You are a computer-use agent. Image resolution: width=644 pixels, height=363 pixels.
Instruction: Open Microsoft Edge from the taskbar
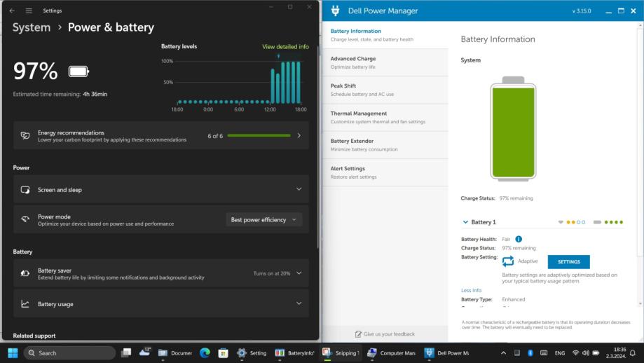[x=205, y=352]
